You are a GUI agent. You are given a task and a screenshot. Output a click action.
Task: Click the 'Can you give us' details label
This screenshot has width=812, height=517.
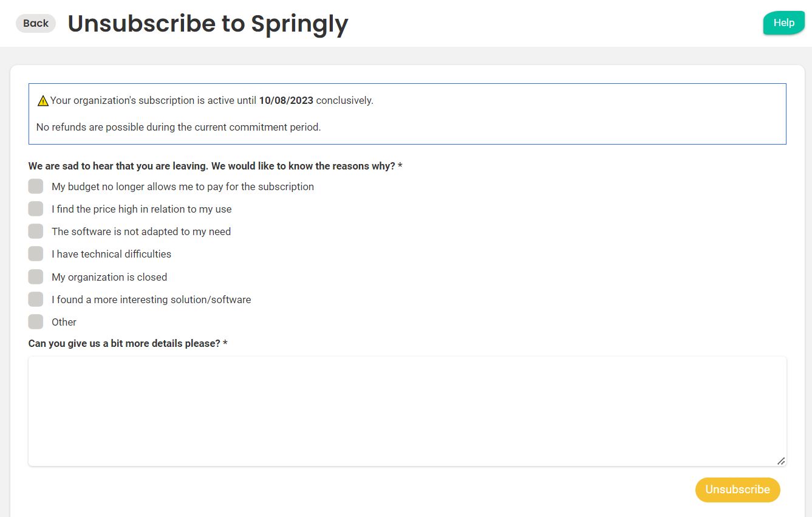(x=124, y=343)
